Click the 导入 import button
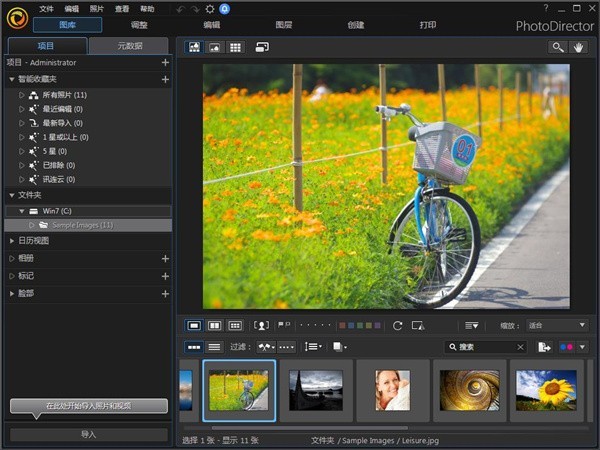Screen dimensions: 600x450 (x=88, y=435)
